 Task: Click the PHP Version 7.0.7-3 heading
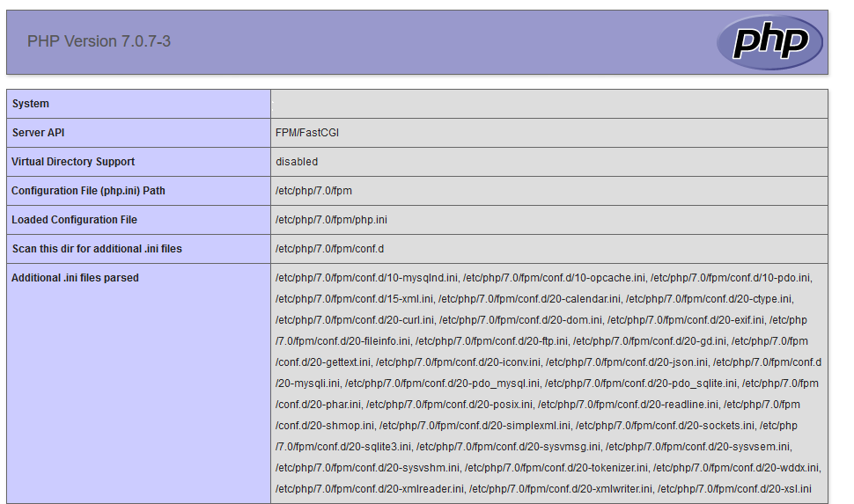99,41
